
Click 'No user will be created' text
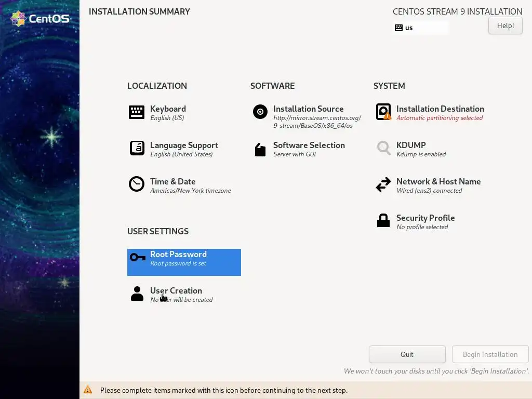(x=181, y=300)
